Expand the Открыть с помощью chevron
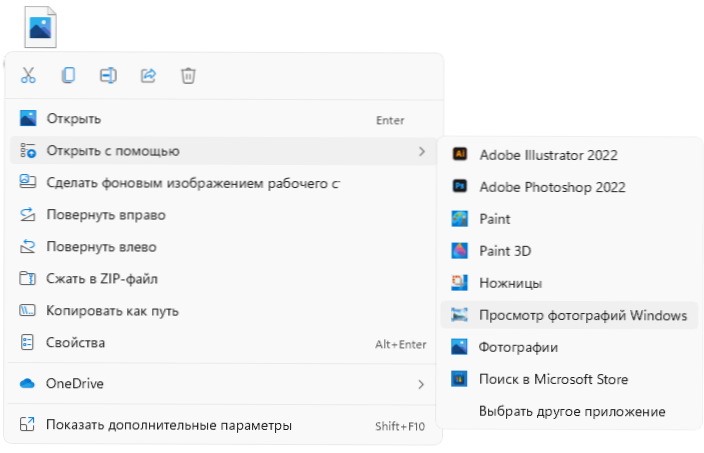 421,151
